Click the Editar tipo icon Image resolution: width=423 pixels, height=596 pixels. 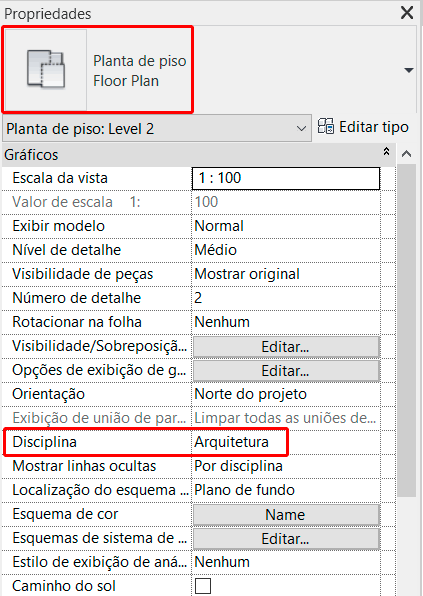click(326, 126)
